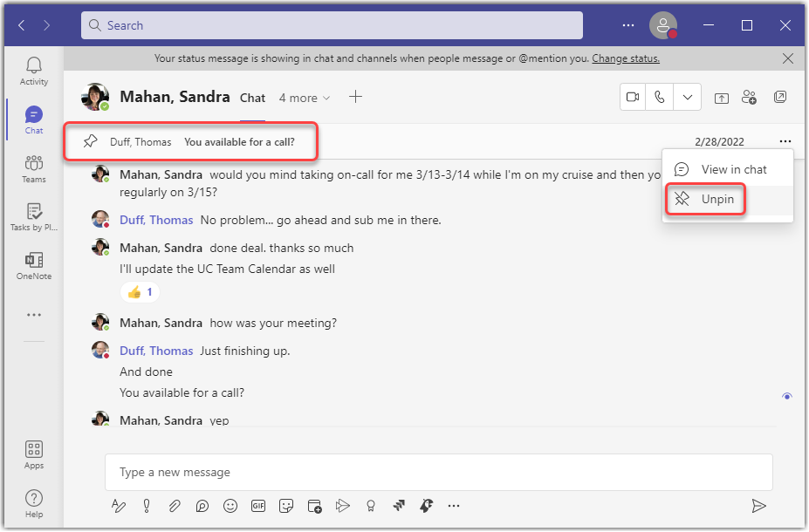The height and width of the screenshot is (532, 809).
Task: Open more message options ellipsis
Action: tap(785, 140)
